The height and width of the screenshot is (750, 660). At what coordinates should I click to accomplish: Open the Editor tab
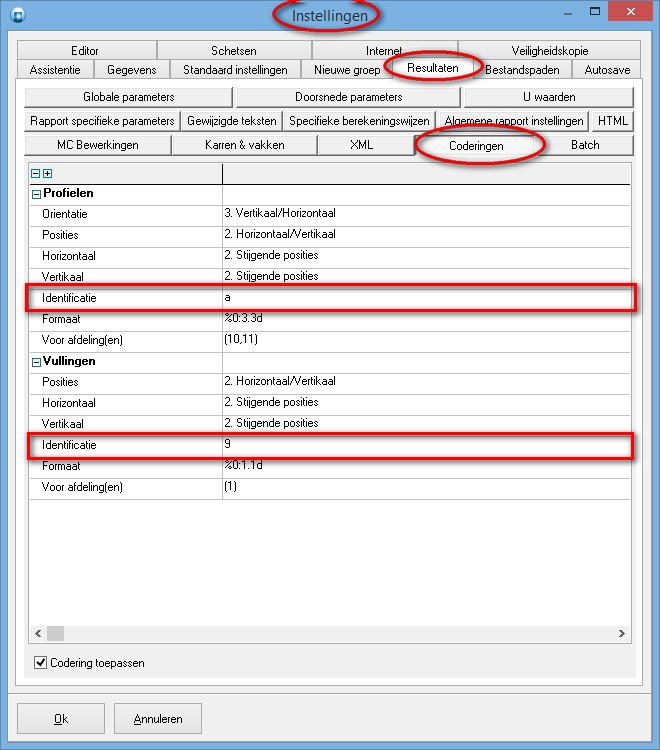click(x=86, y=51)
